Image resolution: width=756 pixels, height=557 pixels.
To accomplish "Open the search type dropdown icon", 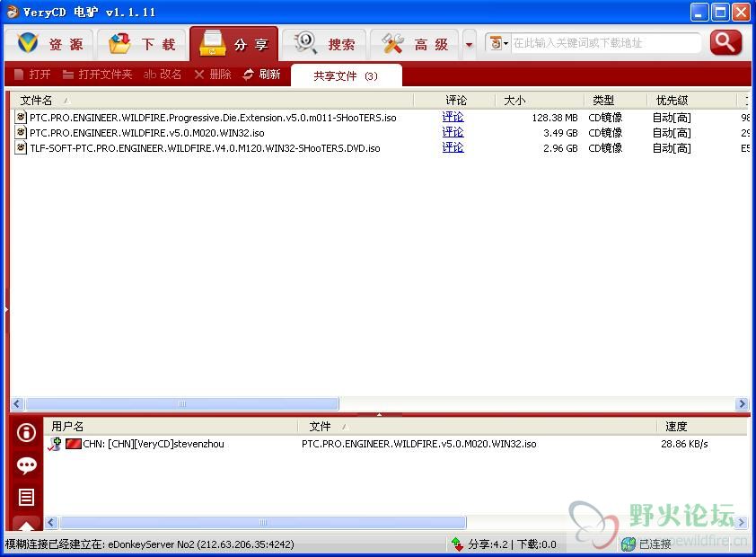I will 498,43.
